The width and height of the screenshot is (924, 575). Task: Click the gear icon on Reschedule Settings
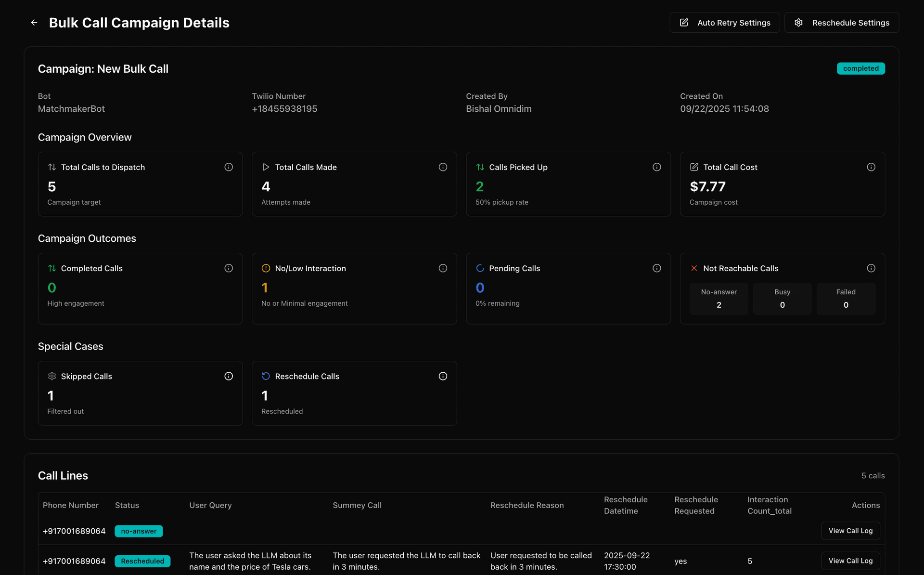click(x=799, y=22)
